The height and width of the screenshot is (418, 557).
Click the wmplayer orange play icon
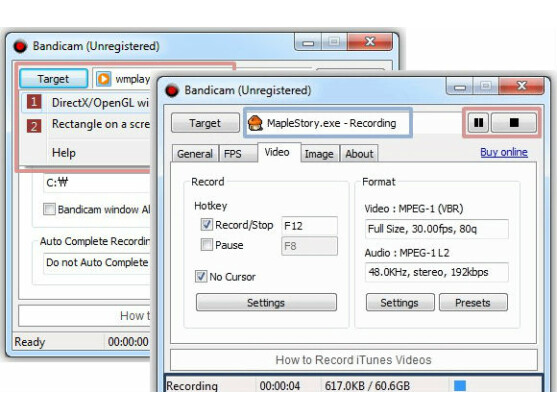103,78
